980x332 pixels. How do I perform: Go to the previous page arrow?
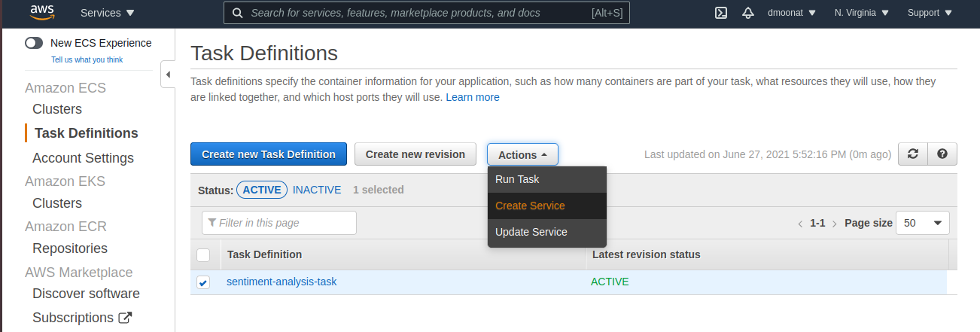click(x=801, y=224)
